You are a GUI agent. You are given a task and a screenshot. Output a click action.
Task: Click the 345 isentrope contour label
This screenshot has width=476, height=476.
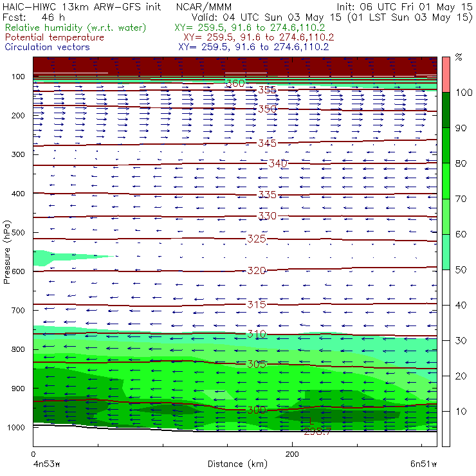(267, 143)
